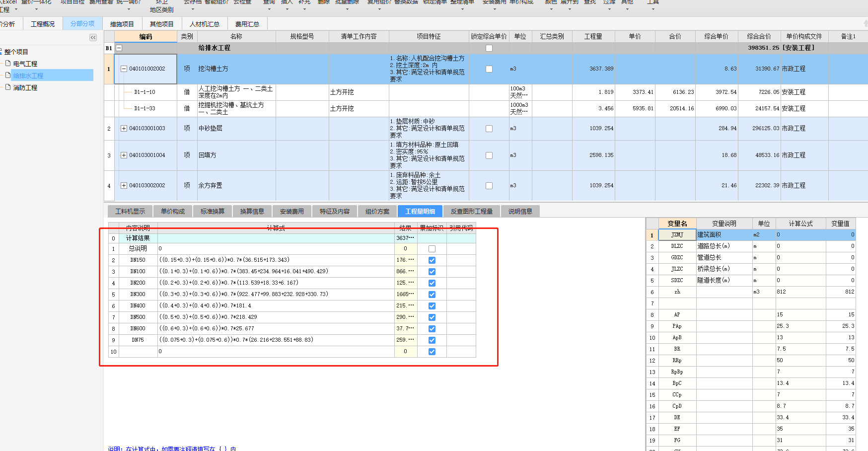Toggle 锁定综合单价 checkbox for 余方弃置
Screen dimensions: 868x451
pyautogui.click(x=489, y=186)
